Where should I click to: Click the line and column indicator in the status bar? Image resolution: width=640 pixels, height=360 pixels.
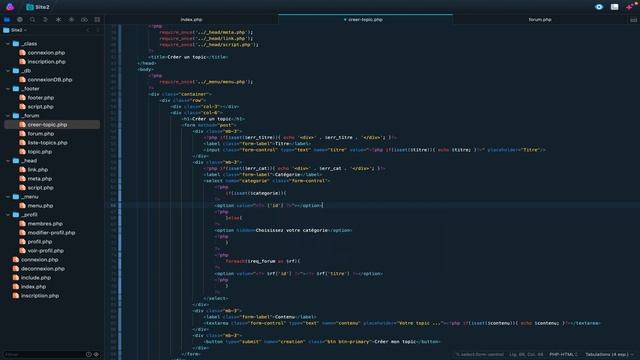coord(526,354)
